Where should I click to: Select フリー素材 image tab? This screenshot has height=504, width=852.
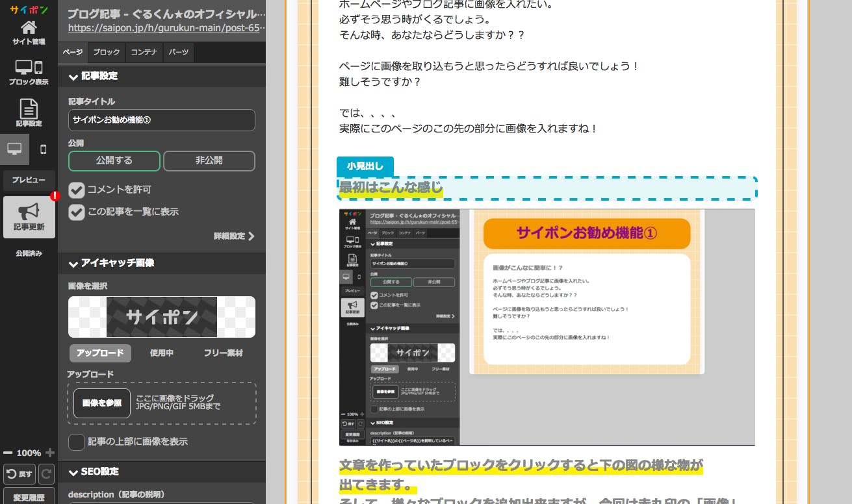point(224,353)
